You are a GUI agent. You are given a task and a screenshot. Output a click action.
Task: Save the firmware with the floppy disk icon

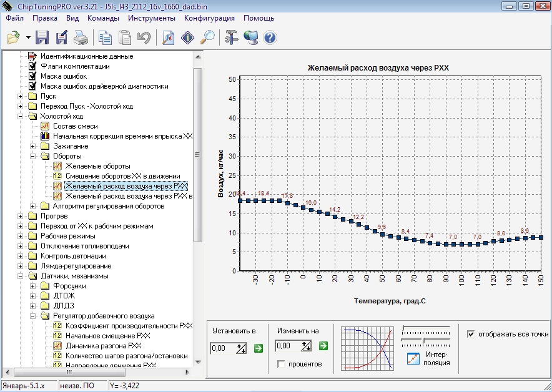(42, 38)
